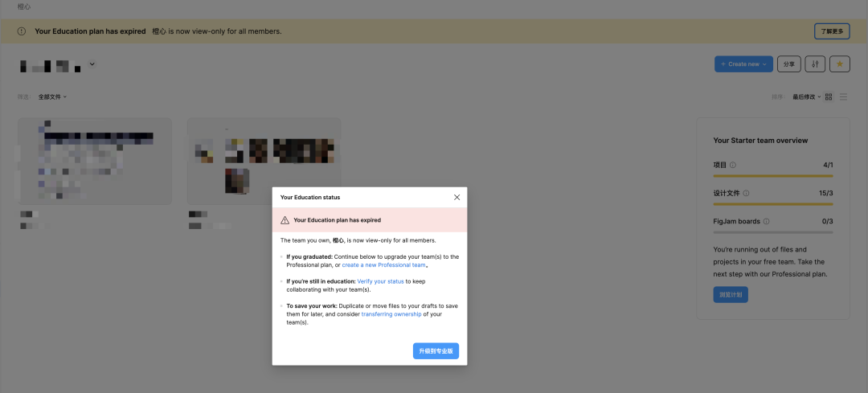Open the transferring ownership link
This screenshot has width=868, height=393.
pos(391,314)
